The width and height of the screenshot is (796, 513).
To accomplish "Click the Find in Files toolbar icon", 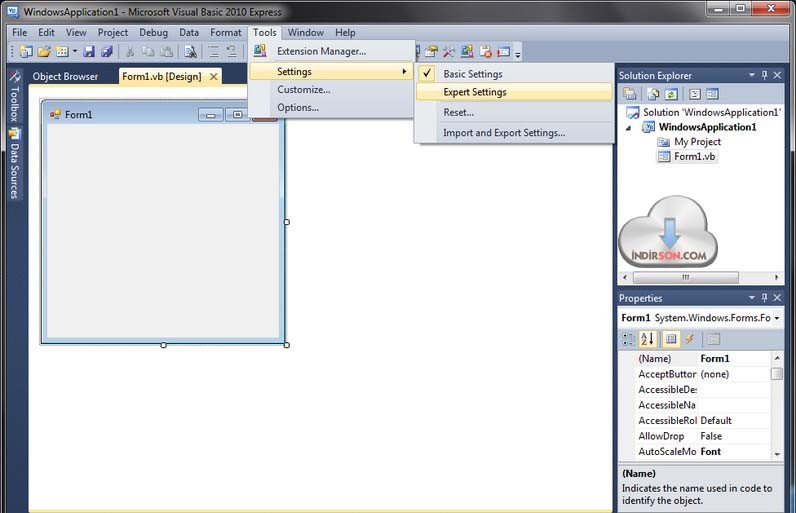I will (190, 51).
